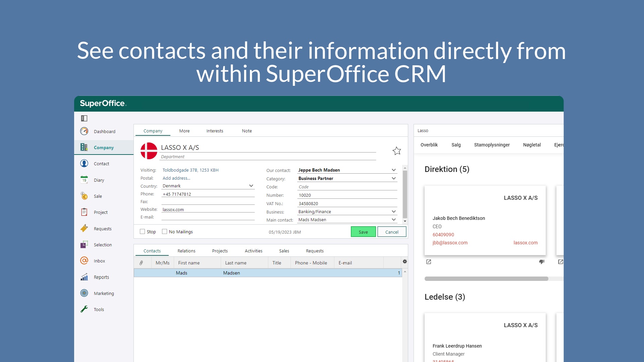Click phone number 60409090 link
This screenshot has height=362, width=644.
(x=443, y=235)
